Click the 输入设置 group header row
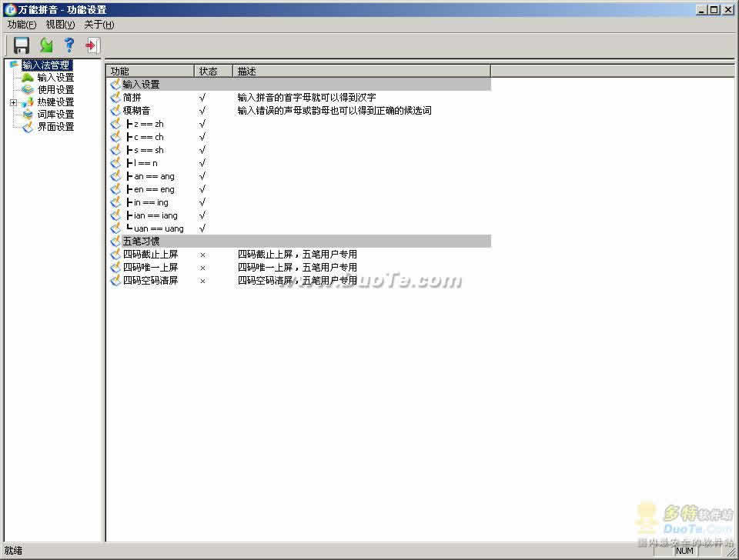 (x=300, y=85)
